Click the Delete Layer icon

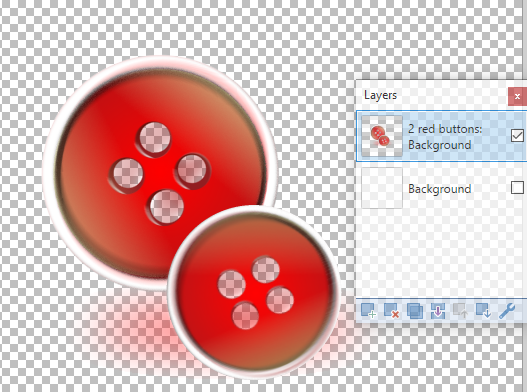coord(392,310)
